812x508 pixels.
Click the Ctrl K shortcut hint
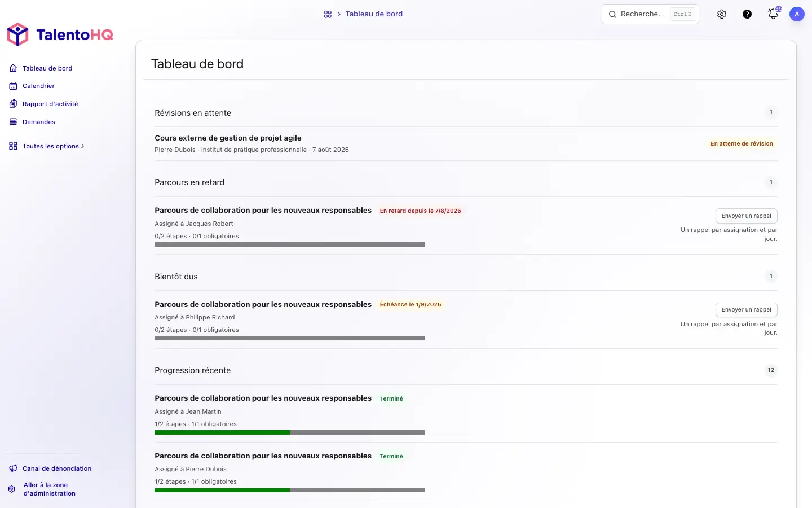pos(682,14)
